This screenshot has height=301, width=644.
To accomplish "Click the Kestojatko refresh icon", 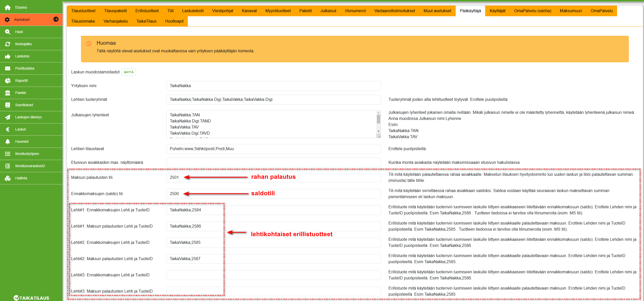I will pos(8,44).
